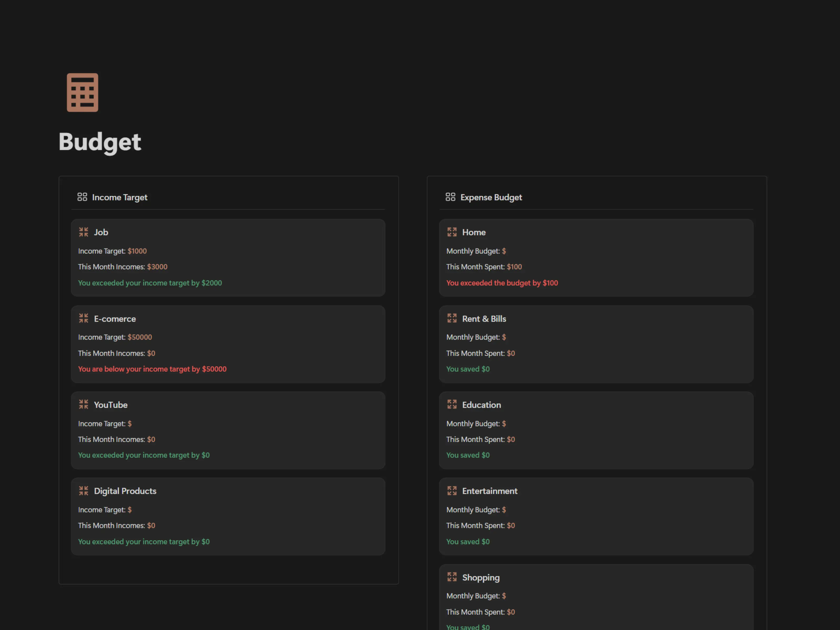This screenshot has width=840, height=630.
Task: Click the Education card's expand-arrows icon
Action: click(x=452, y=405)
